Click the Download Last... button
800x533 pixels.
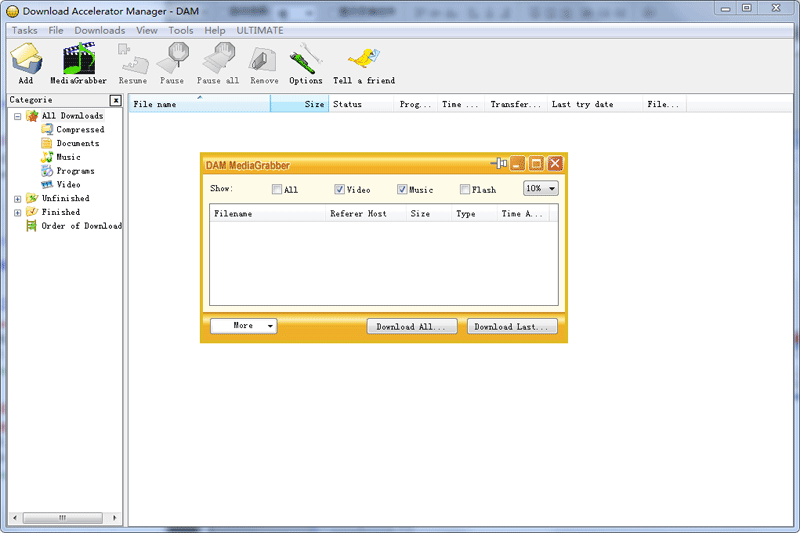512,327
